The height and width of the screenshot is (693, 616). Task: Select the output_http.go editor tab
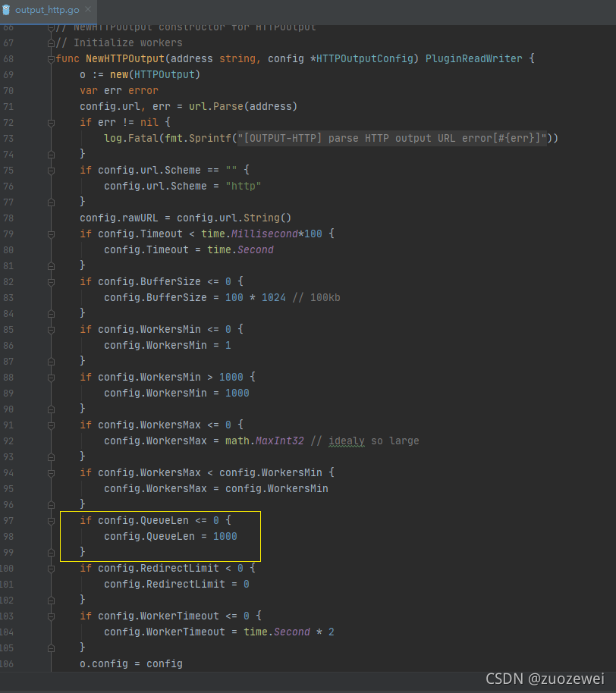(47, 10)
